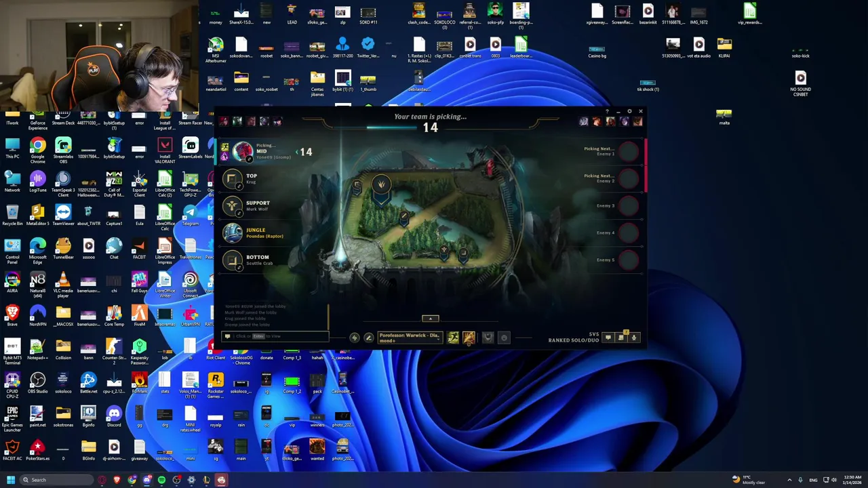Open missions icon with notification badge
Image resolution: width=868 pixels, height=488 pixels.
tap(621, 338)
